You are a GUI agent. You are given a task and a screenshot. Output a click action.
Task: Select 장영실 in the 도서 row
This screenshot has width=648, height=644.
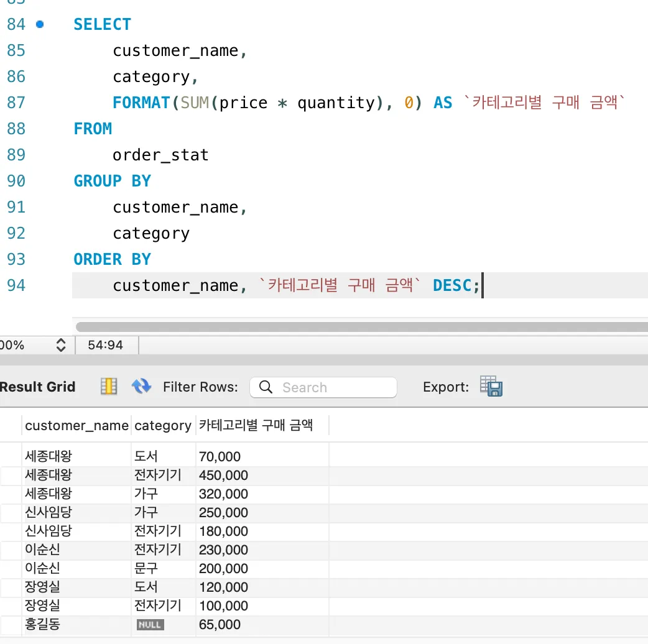click(76, 587)
